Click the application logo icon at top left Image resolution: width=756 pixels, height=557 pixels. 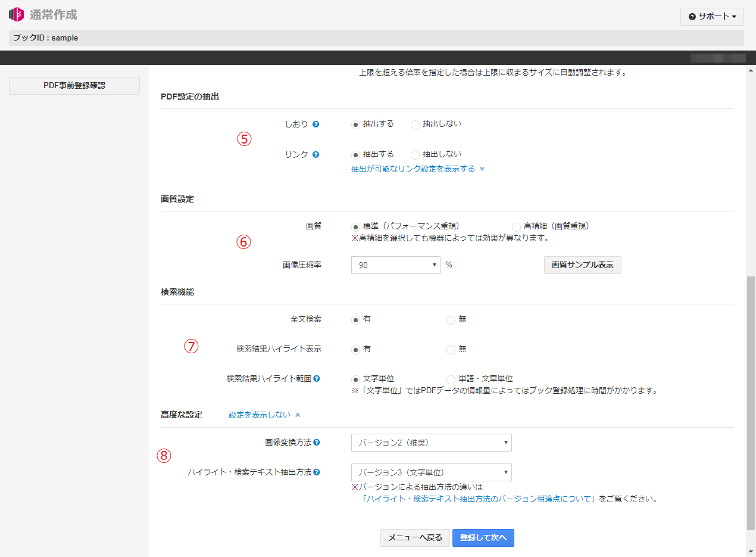[16, 14]
